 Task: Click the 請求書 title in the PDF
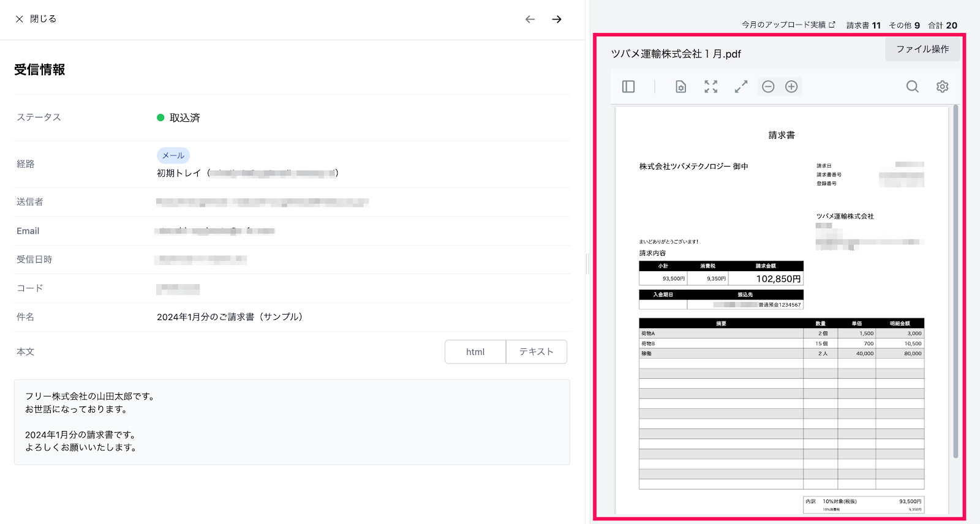click(782, 135)
